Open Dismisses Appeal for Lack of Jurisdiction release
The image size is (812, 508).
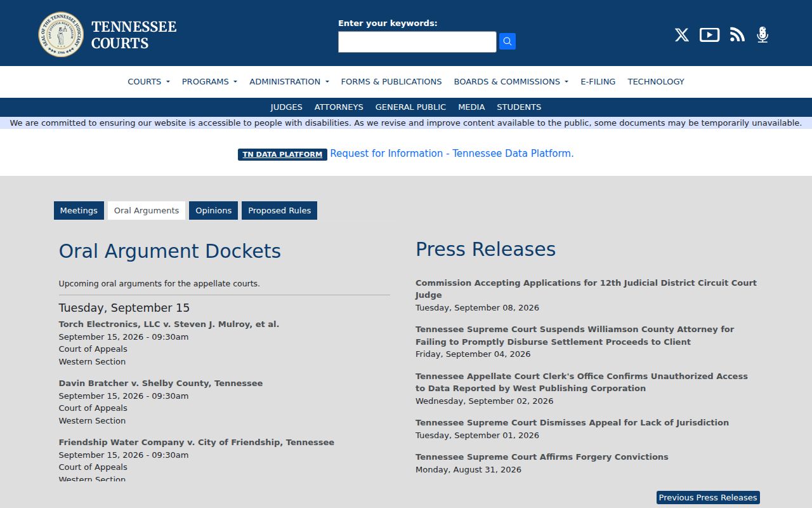pyautogui.click(x=572, y=422)
